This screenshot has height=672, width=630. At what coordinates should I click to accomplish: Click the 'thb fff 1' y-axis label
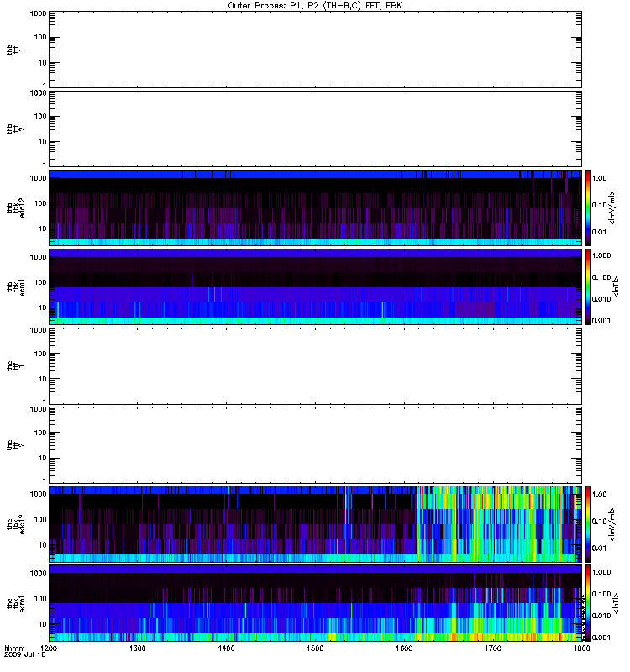point(15,50)
